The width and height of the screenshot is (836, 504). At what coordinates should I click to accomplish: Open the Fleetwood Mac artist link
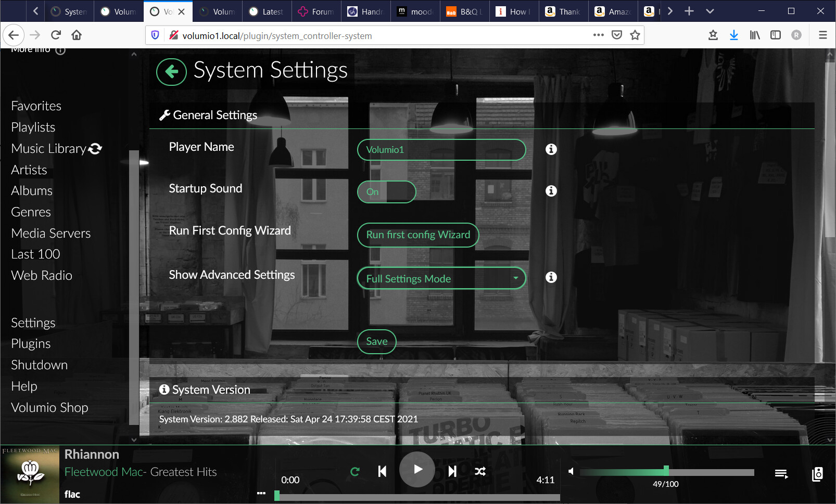point(104,472)
